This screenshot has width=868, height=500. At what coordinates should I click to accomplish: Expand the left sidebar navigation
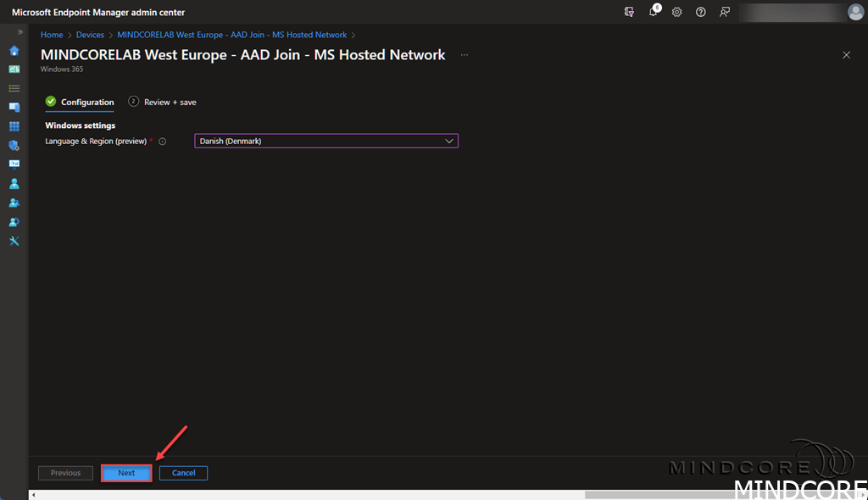[x=20, y=32]
